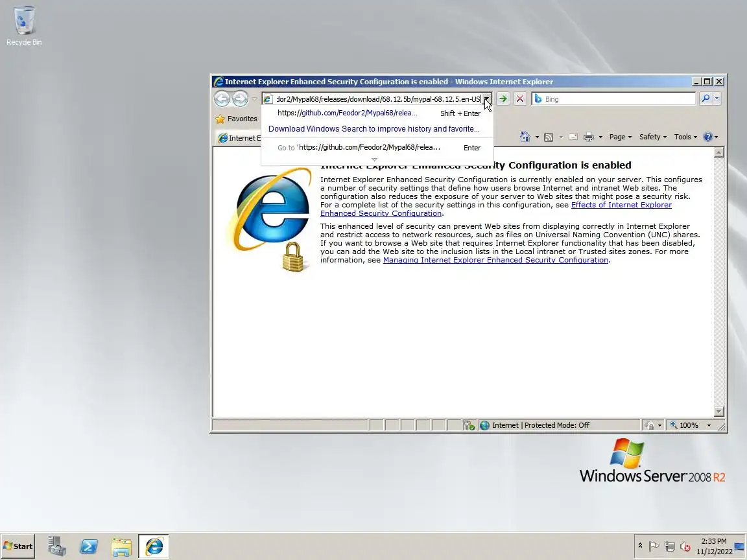The height and width of the screenshot is (560, 747).
Task: Open the Home button dropdown arrow
Action: [537, 137]
